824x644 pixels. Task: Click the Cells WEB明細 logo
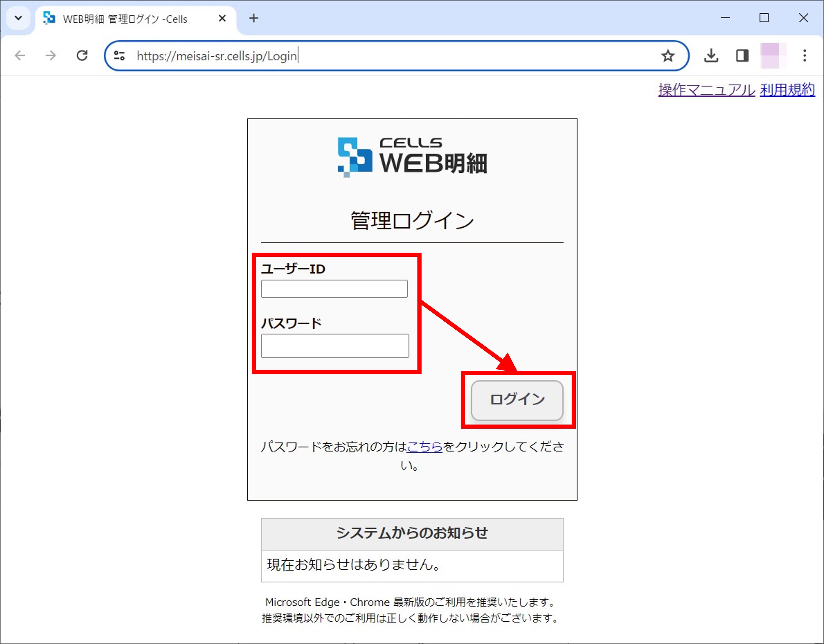(x=412, y=157)
